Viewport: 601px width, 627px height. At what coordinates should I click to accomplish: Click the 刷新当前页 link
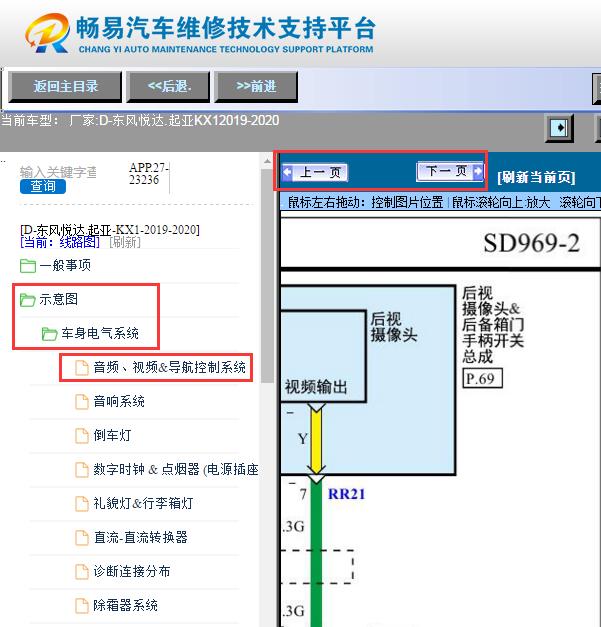pos(536,177)
